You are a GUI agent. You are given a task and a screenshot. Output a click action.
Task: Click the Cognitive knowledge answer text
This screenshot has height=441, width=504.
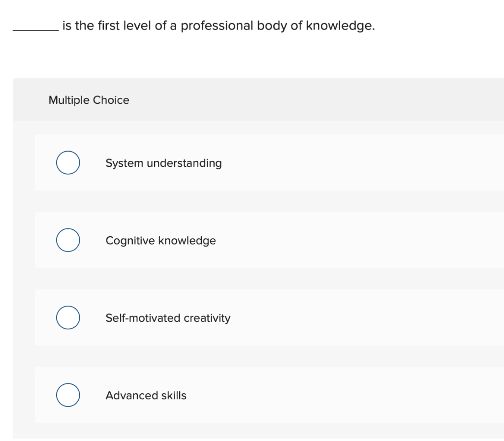coord(160,241)
